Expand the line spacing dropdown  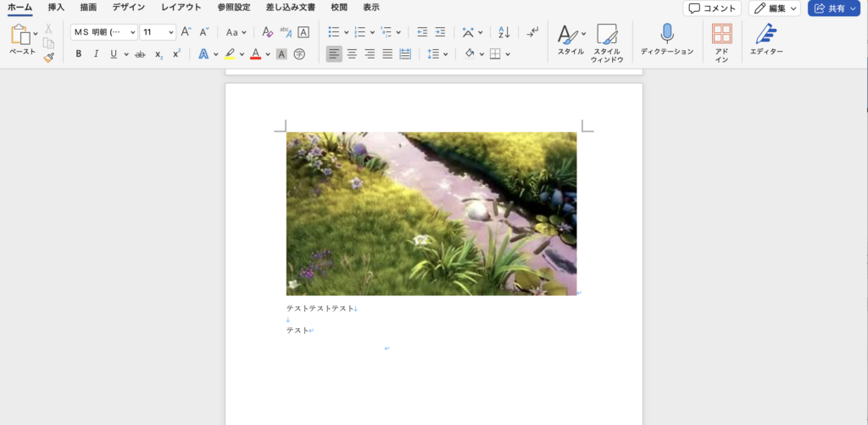pyautogui.click(x=446, y=54)
